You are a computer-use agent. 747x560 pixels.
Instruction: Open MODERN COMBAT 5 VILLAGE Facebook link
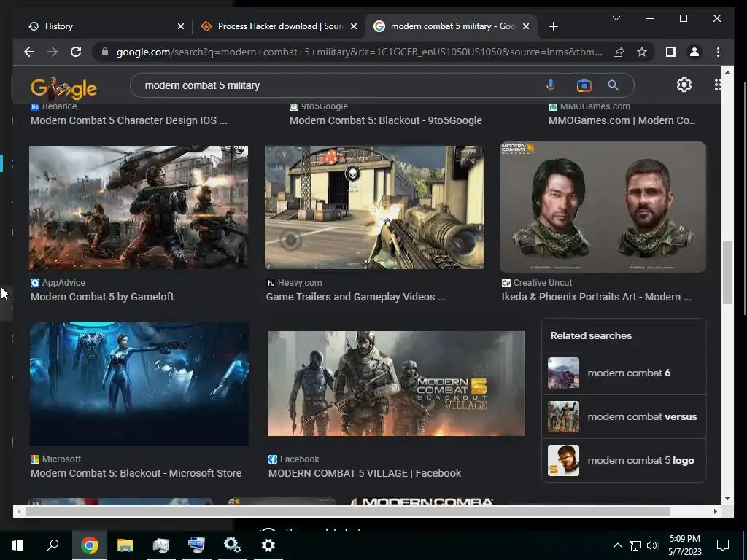pyautogui.click(x=365, y=473)
